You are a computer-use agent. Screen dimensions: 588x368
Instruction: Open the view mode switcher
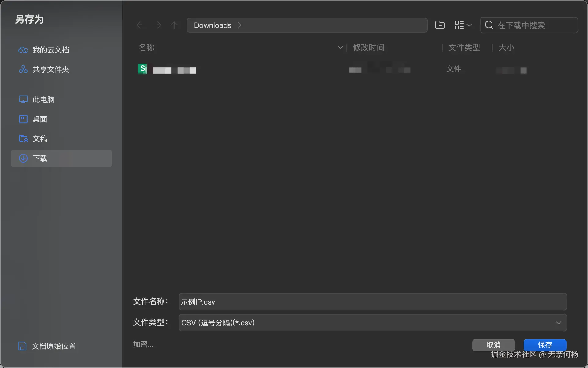pyautogui.click(x=463, y=25)
